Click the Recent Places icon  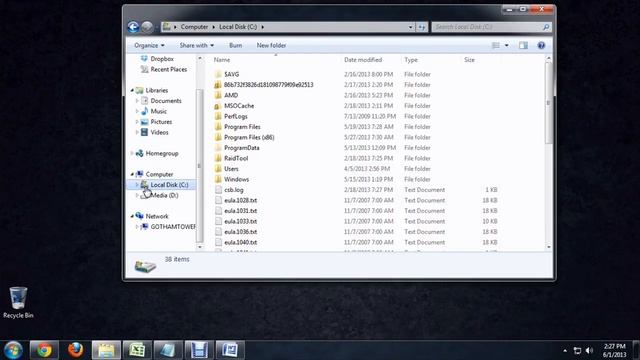coord(144,69)
